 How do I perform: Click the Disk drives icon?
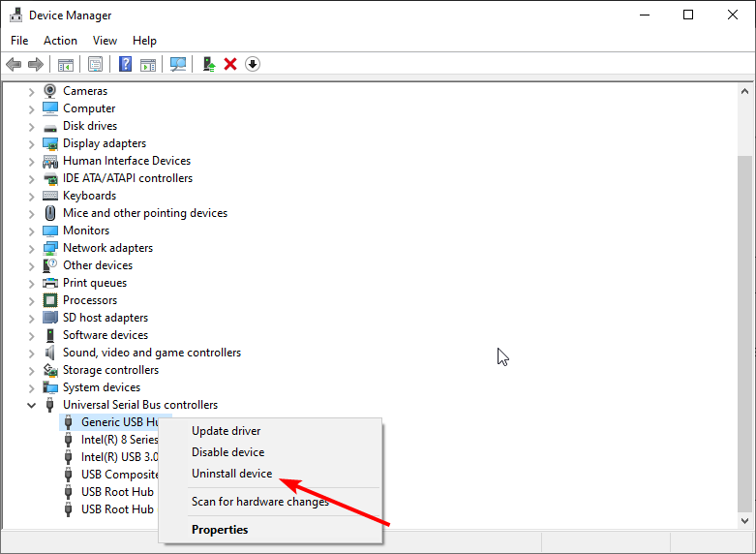click(50, 128)
